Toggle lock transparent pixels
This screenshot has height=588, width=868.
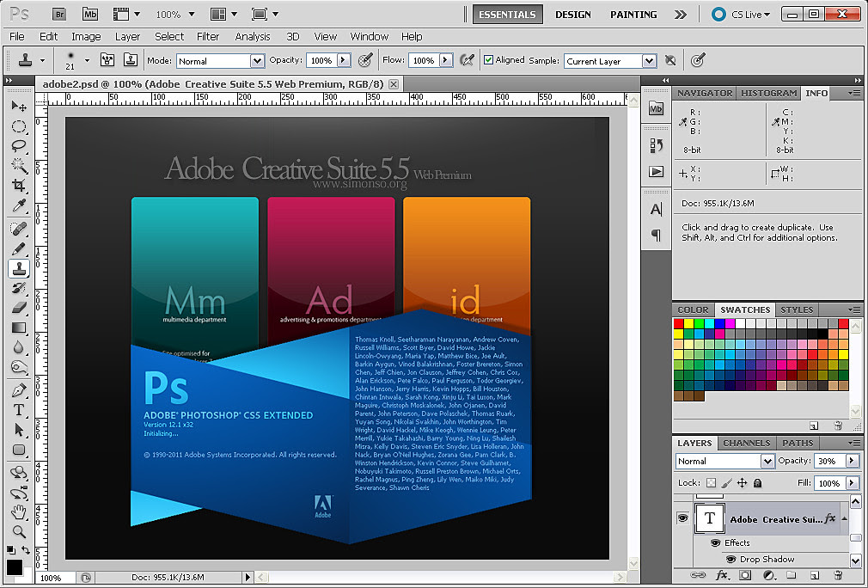pyautogui.click(x=712, y=483)
